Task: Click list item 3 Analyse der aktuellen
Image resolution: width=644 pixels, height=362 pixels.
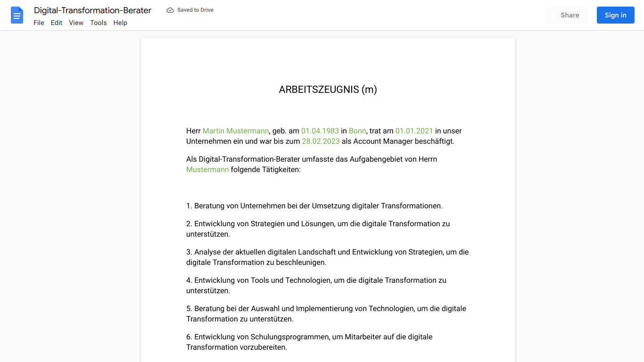Action: [x=328, y=257]
